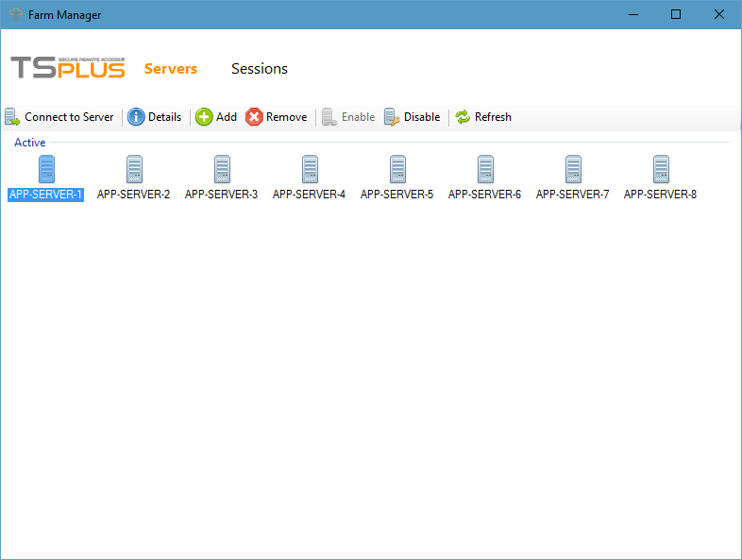This screenshot has width=742, height=560.
Task: Select the APP-SERVER-1 icon
Action: click(46, 170)
